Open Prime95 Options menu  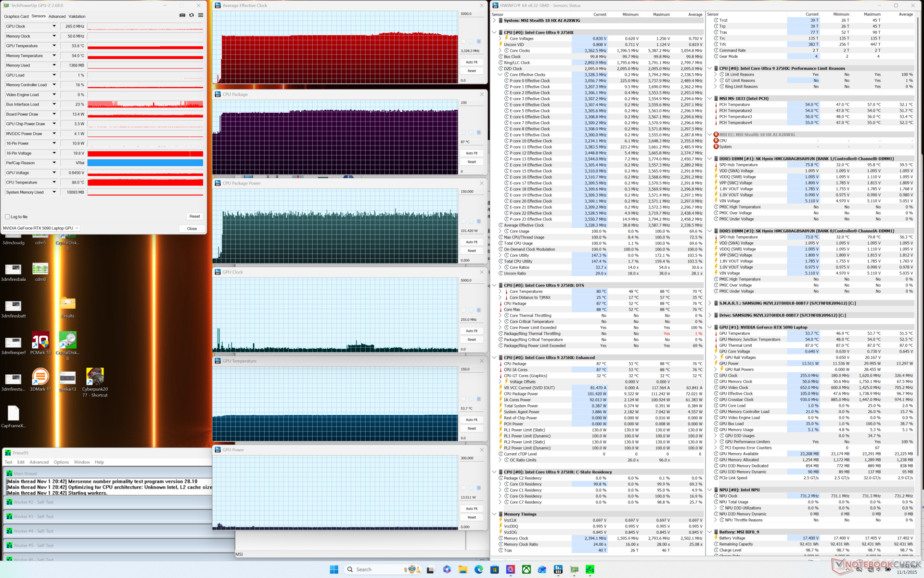61,462
